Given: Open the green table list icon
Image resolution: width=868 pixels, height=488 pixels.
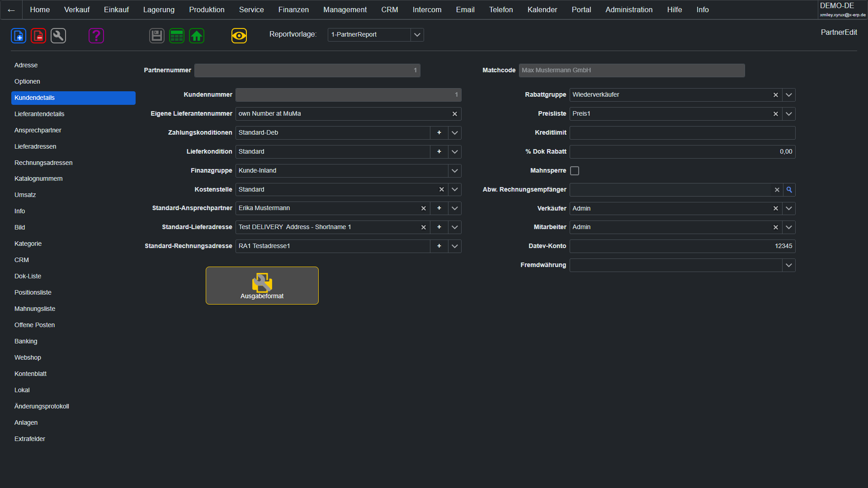Looking at the screenshot, I should point(177,36).
